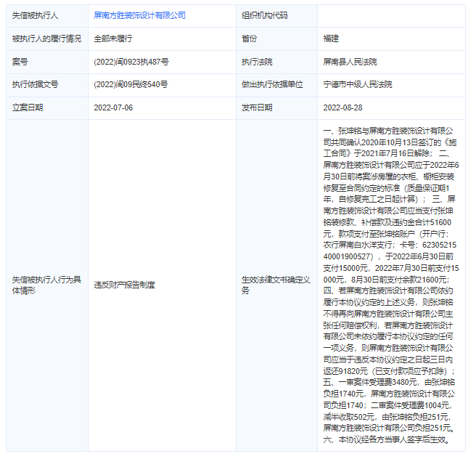Click the 省份 label cell

(x=249, y=38)
